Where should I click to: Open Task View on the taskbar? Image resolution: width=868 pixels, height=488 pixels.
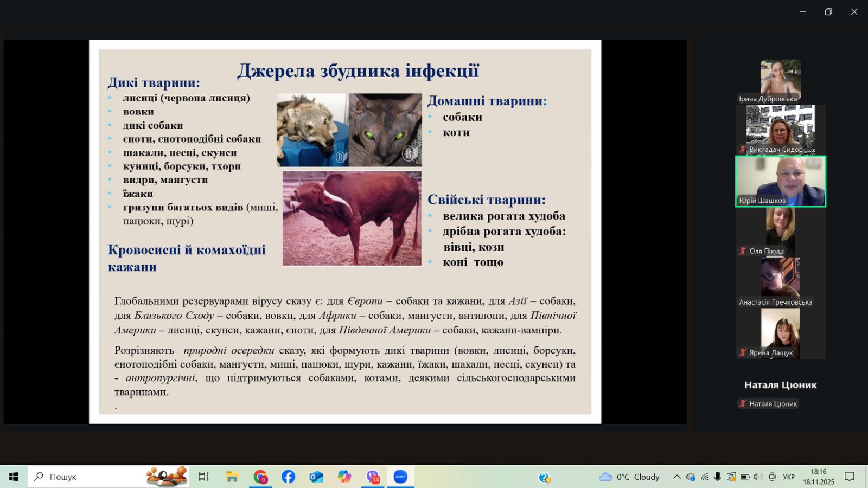[x=203, y=477]
